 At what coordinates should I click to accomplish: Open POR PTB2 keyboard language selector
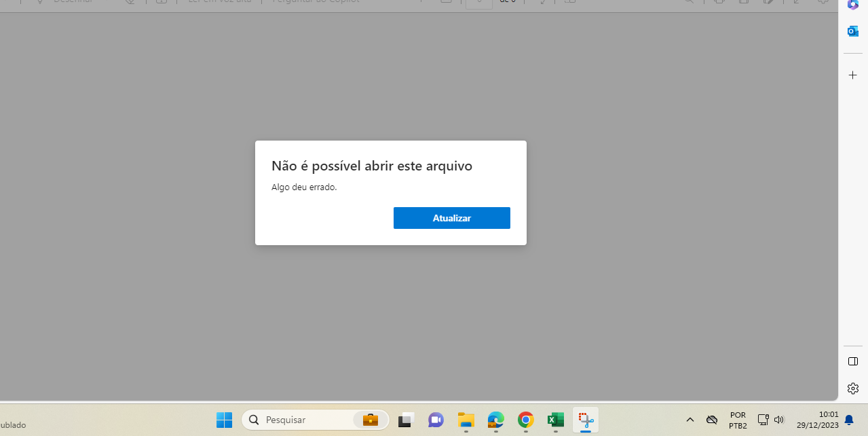point(738,420)
